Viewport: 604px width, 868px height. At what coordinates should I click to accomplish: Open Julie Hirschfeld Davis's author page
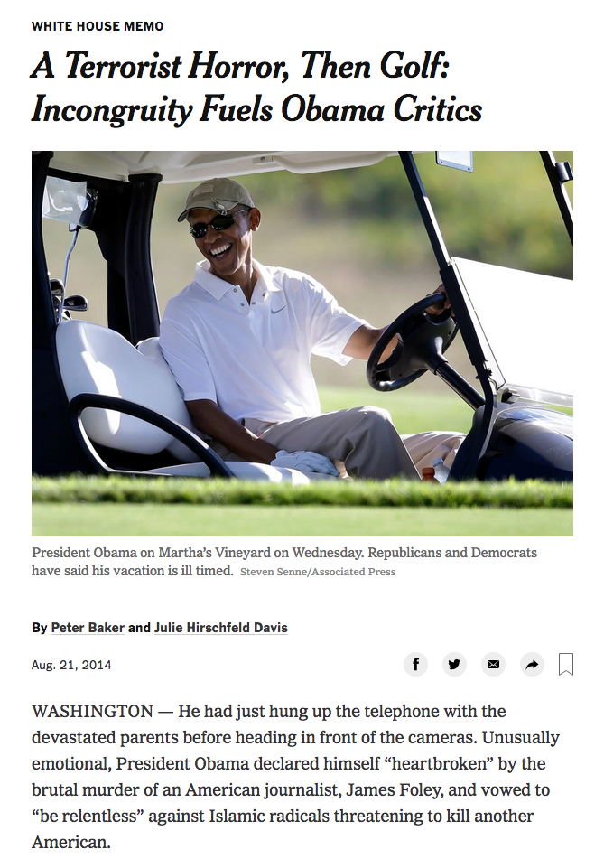pyautogui.click(x=220, y=628)
